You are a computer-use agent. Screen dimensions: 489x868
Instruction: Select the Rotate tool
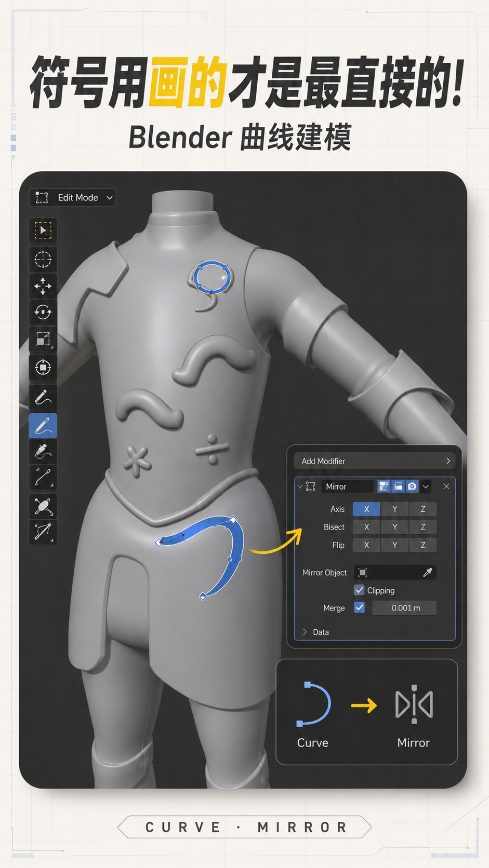pos(43,313)
